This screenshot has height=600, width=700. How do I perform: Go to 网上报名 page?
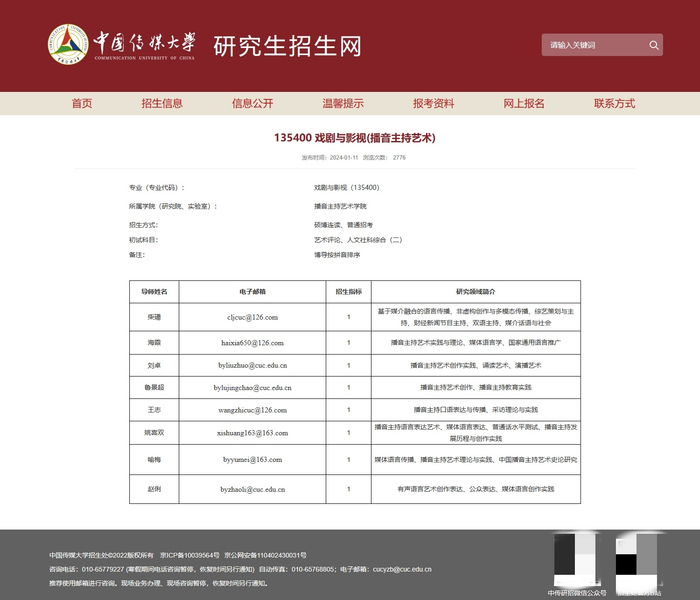(524, 104)
